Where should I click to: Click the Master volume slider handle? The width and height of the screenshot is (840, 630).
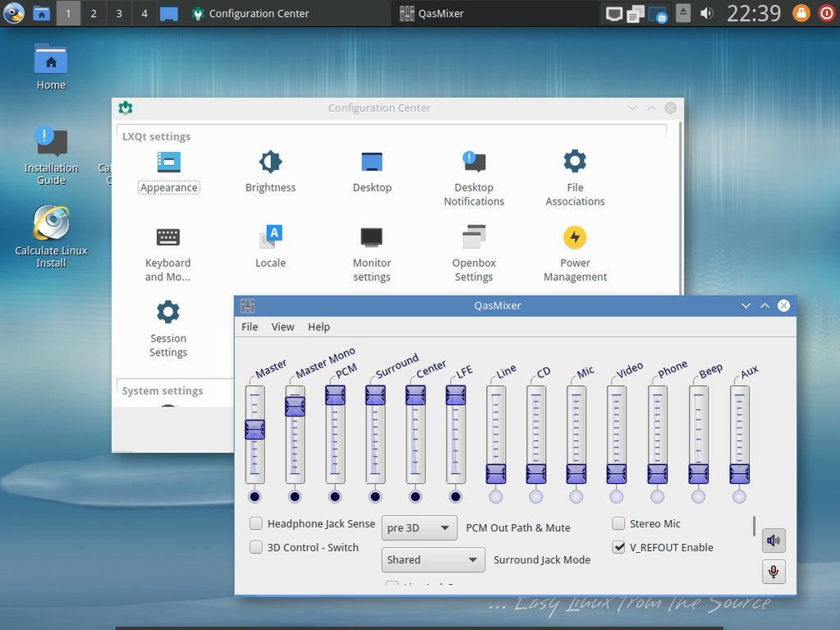255,429
